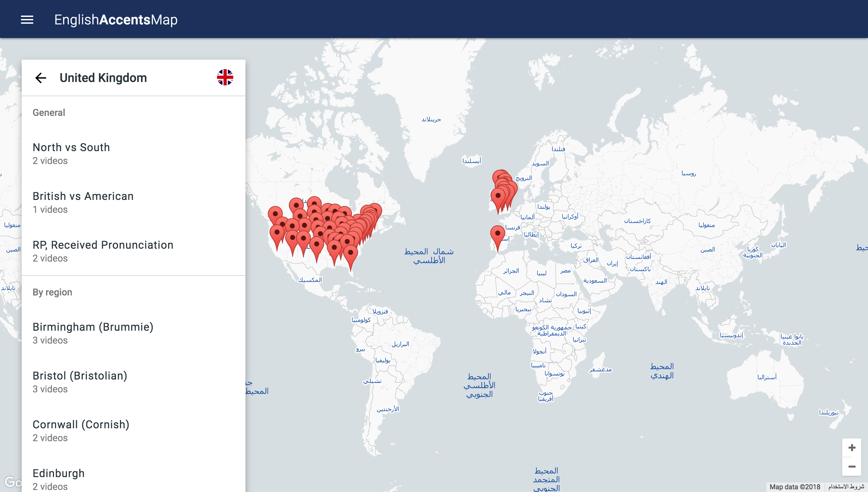Zoom out with the minus button

click(x=852, y=467)
